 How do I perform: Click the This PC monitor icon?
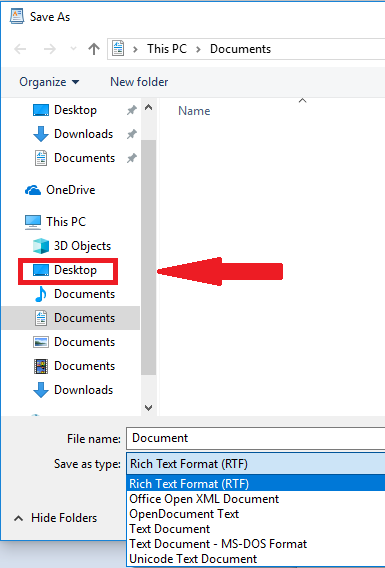33,222
